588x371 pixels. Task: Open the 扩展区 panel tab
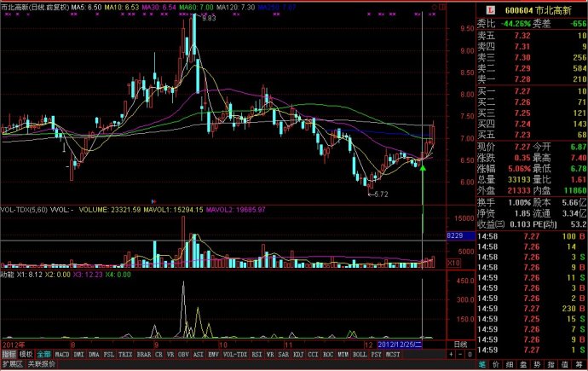click(x=13, y=363)
